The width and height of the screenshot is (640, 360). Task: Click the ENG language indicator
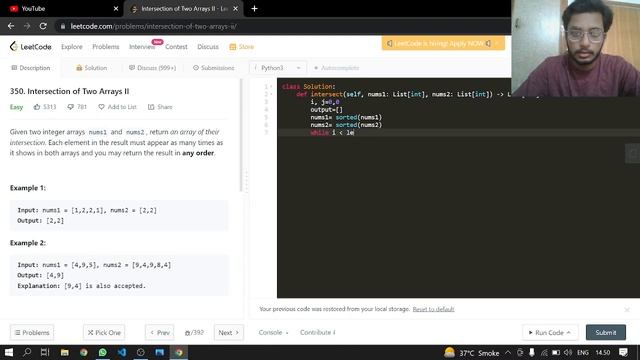pyautogui.click(x=583, y=352)
